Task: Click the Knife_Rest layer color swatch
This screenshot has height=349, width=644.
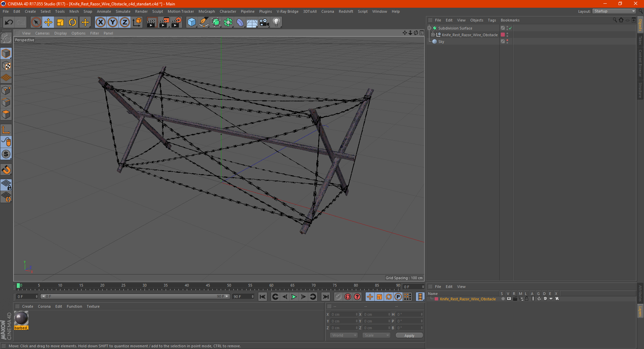Action: 503,35
